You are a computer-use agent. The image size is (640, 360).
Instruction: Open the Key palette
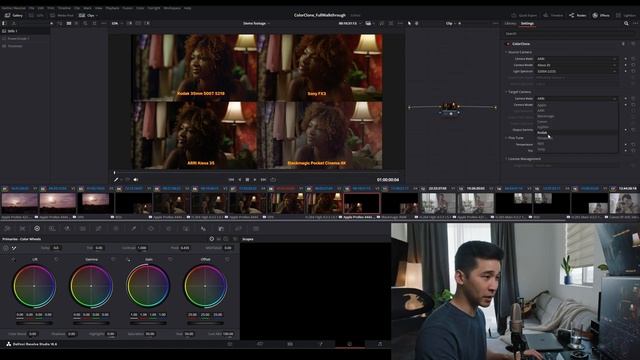221,229
